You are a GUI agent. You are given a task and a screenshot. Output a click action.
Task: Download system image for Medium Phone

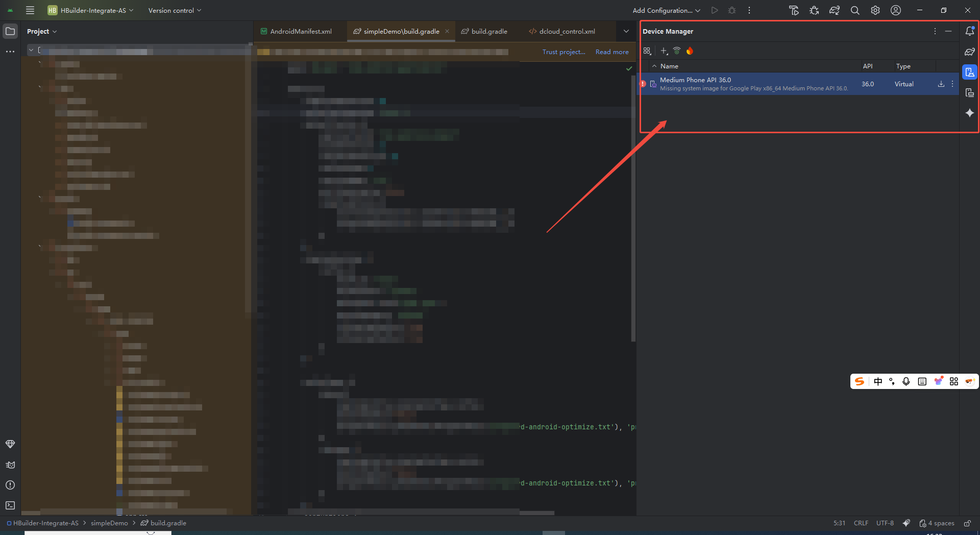[x=941, y=84]
